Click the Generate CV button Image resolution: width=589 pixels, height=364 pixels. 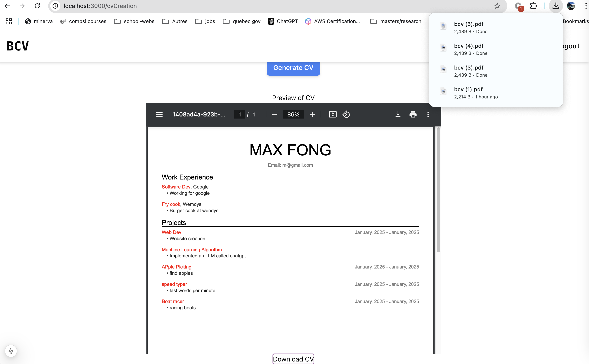(x=293, y=68)
